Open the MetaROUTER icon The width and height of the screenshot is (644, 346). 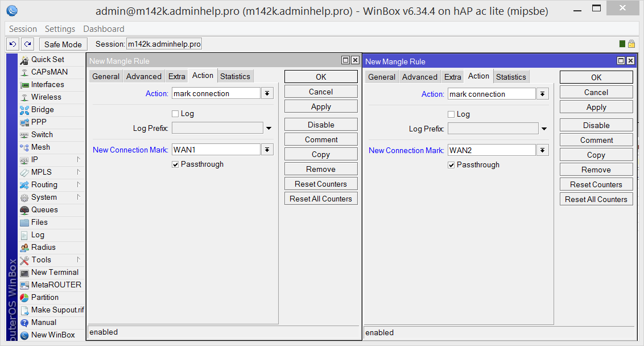click(x=24, y=285)
